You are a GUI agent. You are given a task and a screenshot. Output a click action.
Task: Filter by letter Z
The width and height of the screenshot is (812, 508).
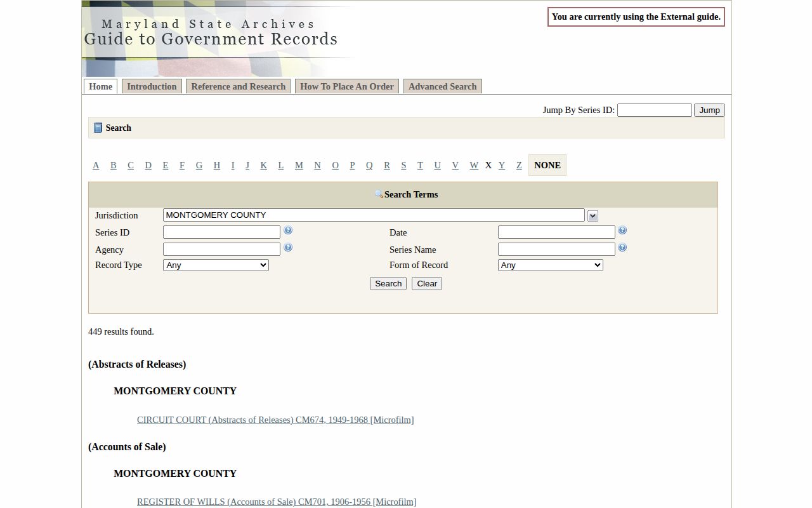(x=519, y=165)
